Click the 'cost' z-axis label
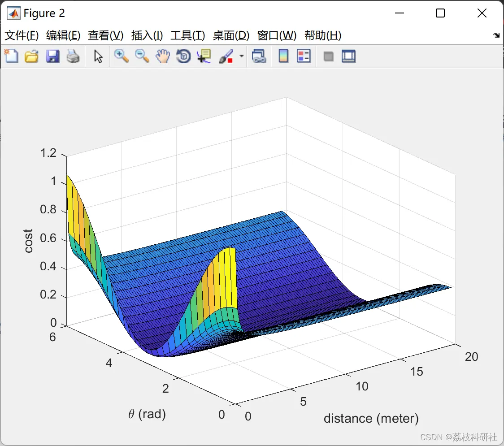 click(x=28, y=241)
